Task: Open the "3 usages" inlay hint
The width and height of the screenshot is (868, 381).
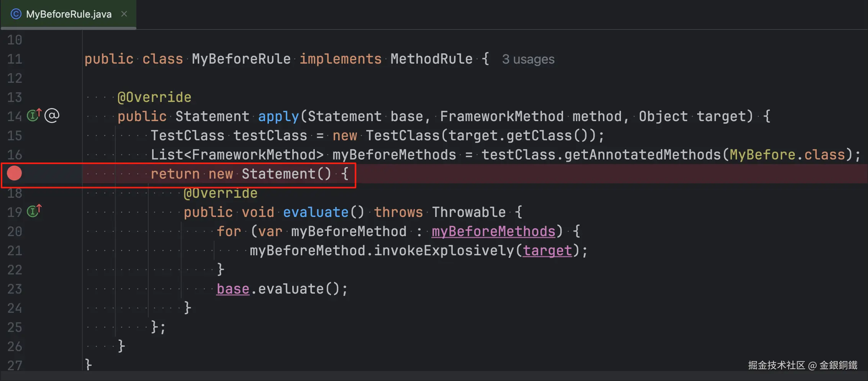Action: tap(528, 59)
